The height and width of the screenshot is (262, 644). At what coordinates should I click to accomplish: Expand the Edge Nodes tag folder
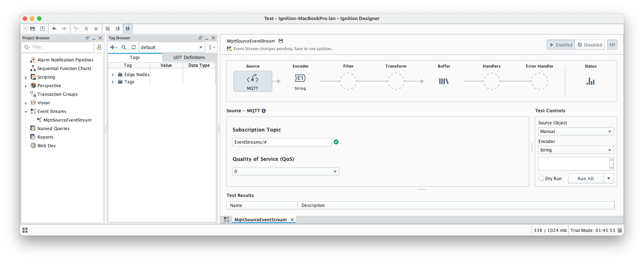tap(113, 75)
